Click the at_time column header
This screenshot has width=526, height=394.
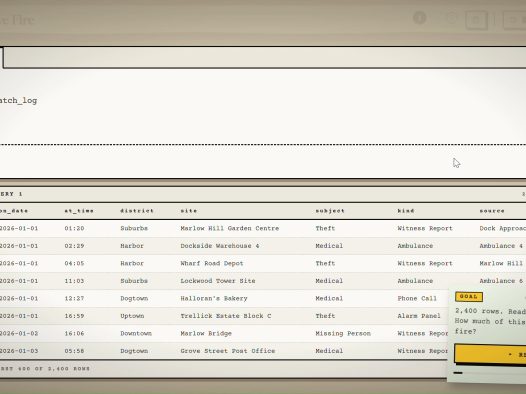pyautogui.click(x=79, y=211)
